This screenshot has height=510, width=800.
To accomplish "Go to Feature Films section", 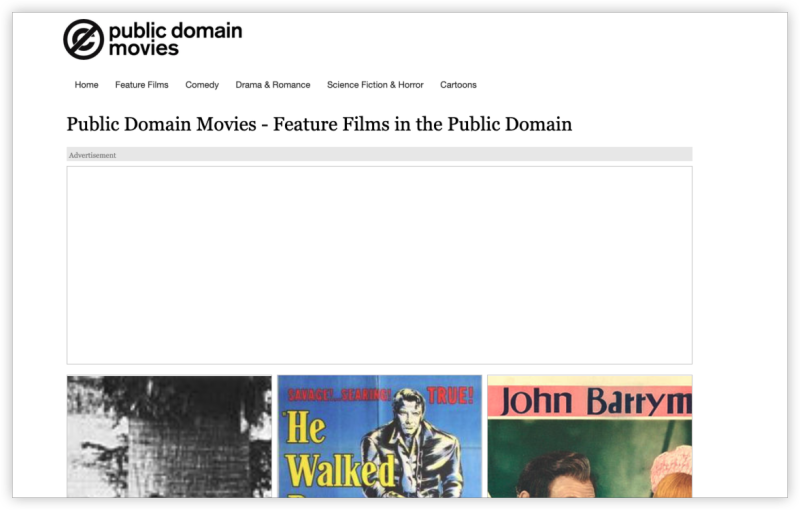I will [141, 85].
